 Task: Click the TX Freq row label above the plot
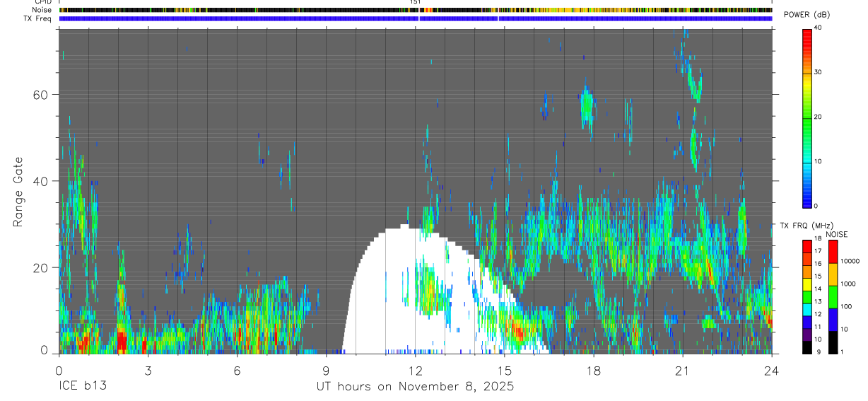pos(37,18)
